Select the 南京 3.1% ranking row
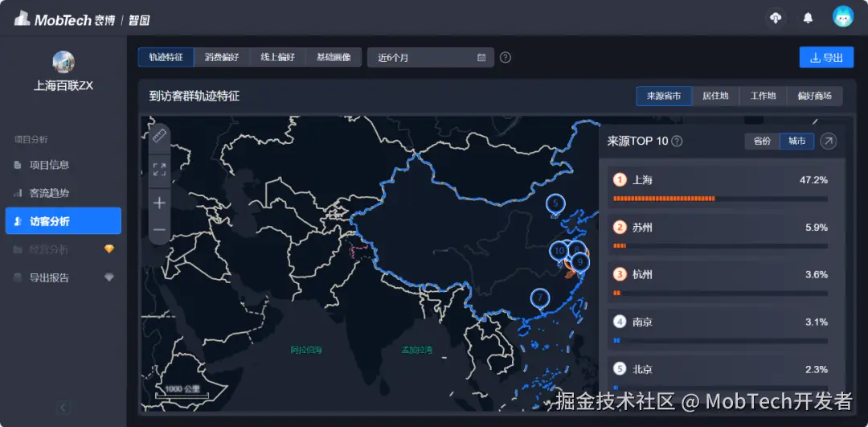The image size is (868, 427). [x=722, y=330]
